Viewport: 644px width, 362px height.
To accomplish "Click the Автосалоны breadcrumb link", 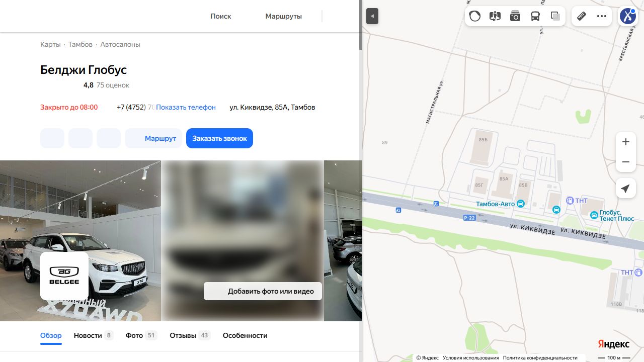I will point(120,44).
